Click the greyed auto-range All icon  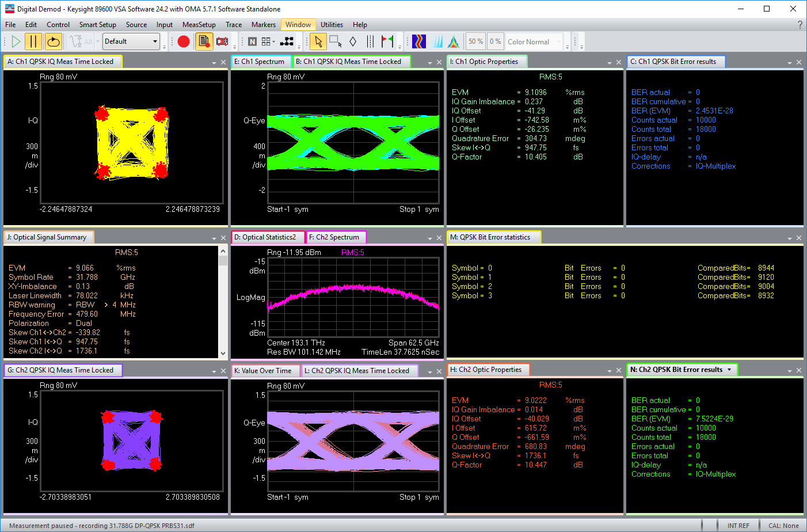(x=80, y=41)
